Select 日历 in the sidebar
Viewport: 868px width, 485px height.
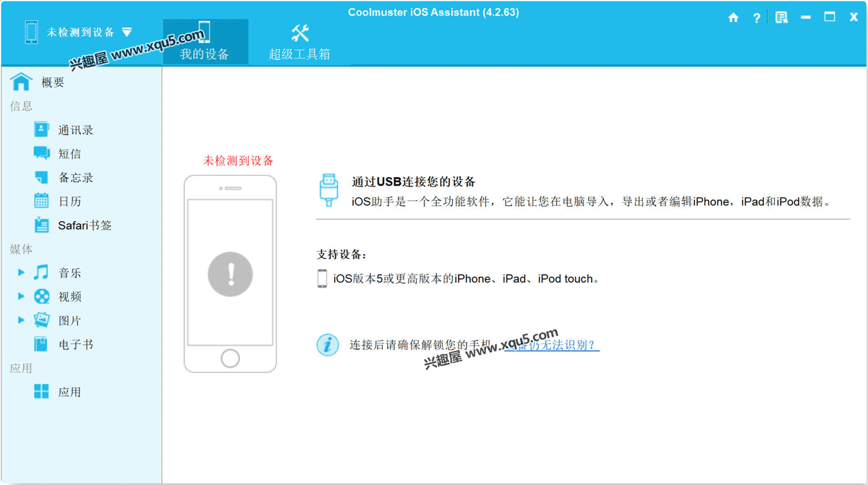[x=69, y=202]
